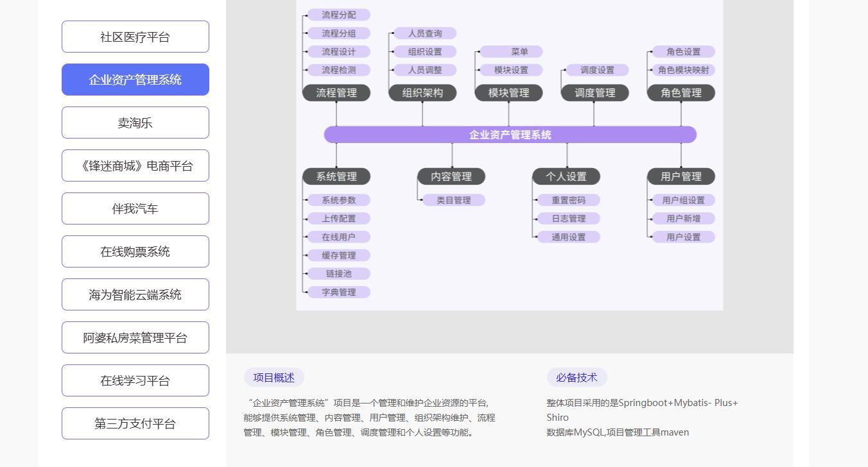Click the 组织架构 node in the diagram

pos(422,93)
